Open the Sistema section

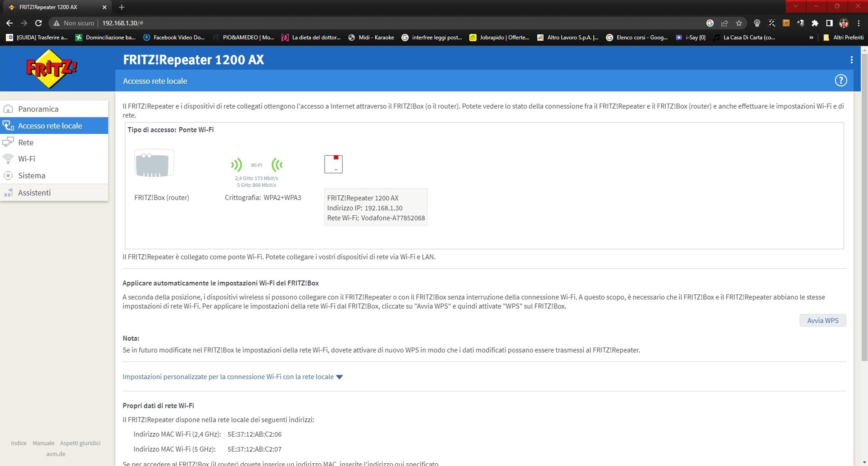pyautogui.click(x=54, y=176)
